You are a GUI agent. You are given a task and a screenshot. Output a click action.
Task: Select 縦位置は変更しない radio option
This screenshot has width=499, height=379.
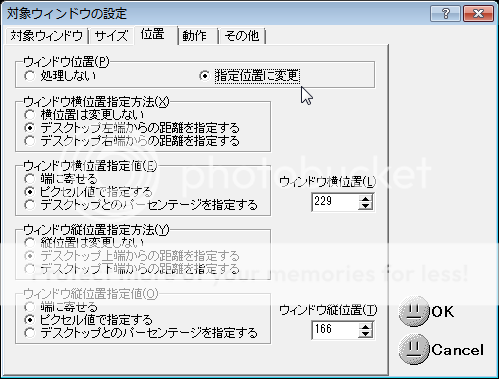point(84,243)
